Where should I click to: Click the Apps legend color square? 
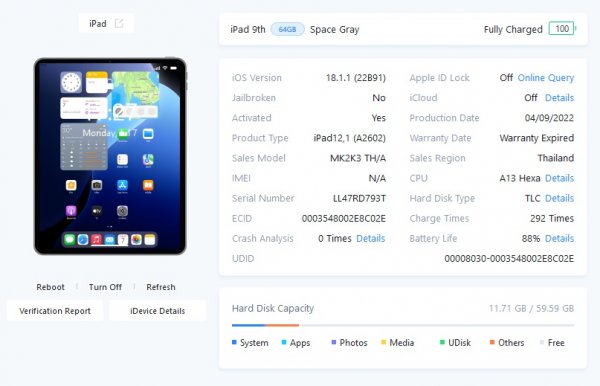click(x=284, y=342)
